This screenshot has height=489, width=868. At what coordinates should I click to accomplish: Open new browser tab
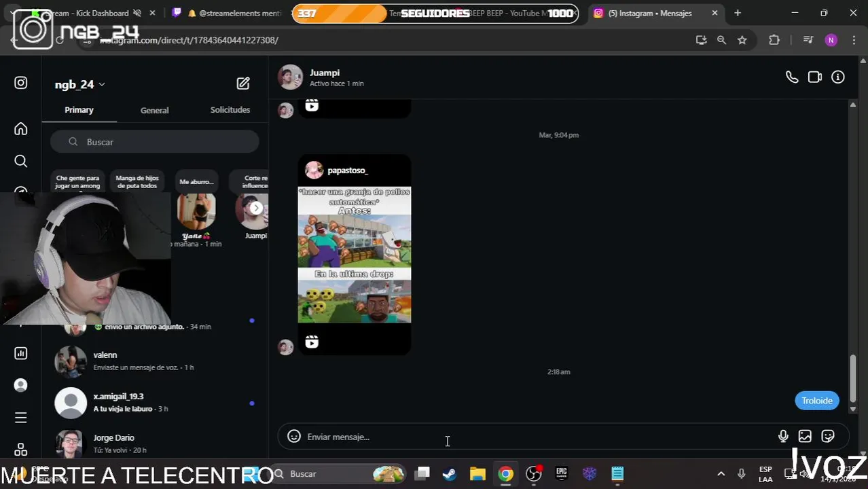(738, 13)
